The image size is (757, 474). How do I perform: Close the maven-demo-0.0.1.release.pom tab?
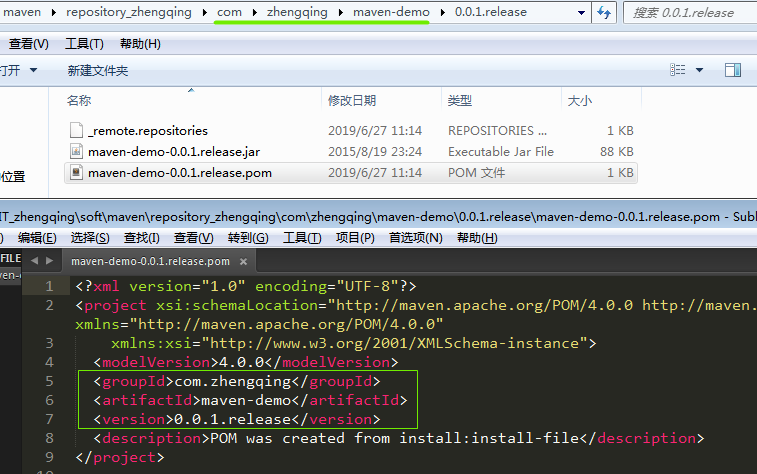pyautogui.click(x=243, y=262)
